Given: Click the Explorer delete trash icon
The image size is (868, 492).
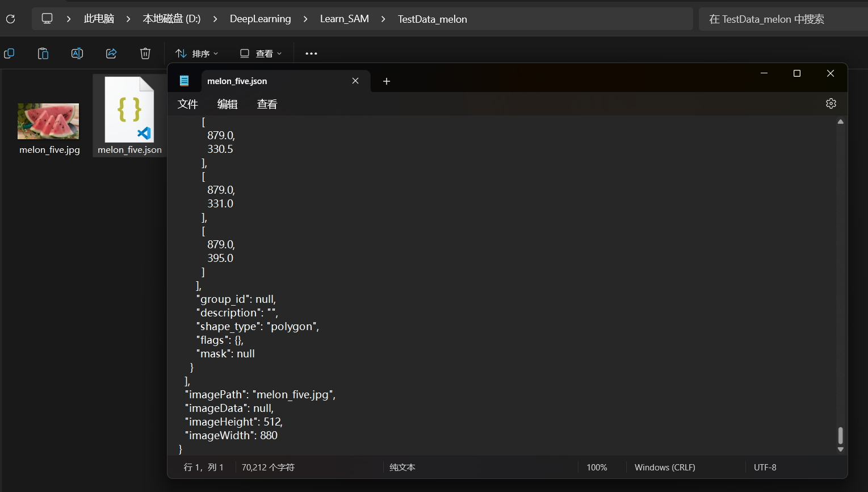Looking at the screenshot, I should [x=145, y=53].
